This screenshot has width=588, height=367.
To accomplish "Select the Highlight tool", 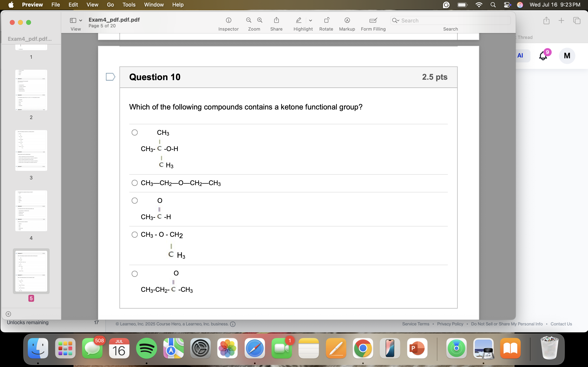I will pos(298,20).
